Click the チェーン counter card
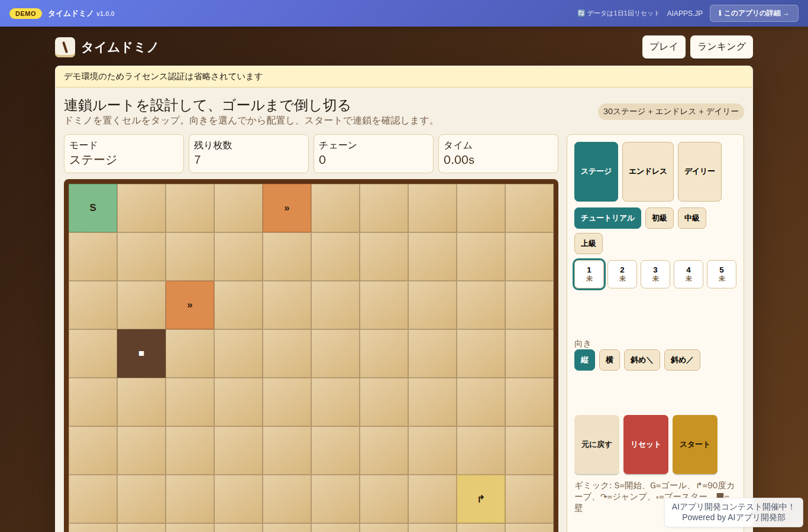This screenshot has width=808, height=532. click(x=373, y=154)
